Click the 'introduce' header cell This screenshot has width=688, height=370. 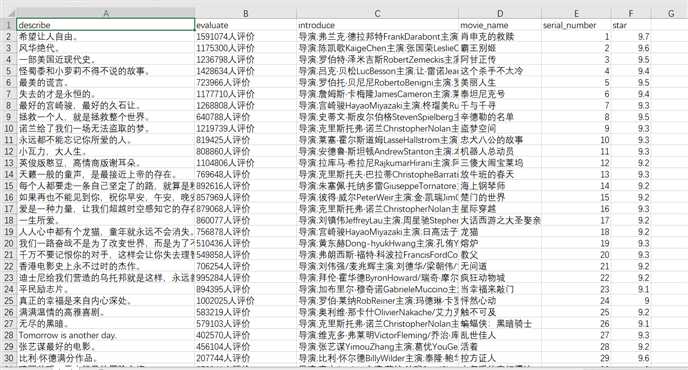point(378,25)
